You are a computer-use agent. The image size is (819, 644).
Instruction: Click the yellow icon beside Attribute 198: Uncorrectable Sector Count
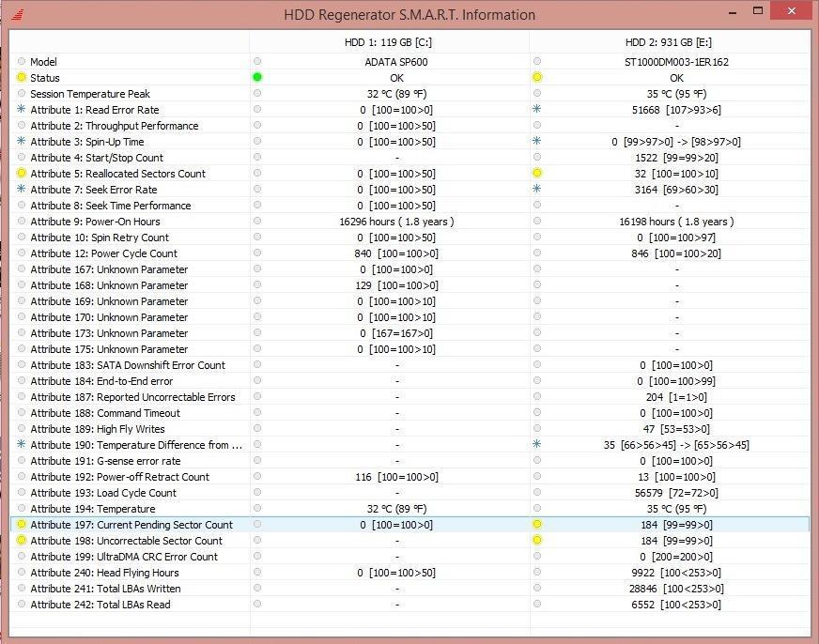[22, 541]
